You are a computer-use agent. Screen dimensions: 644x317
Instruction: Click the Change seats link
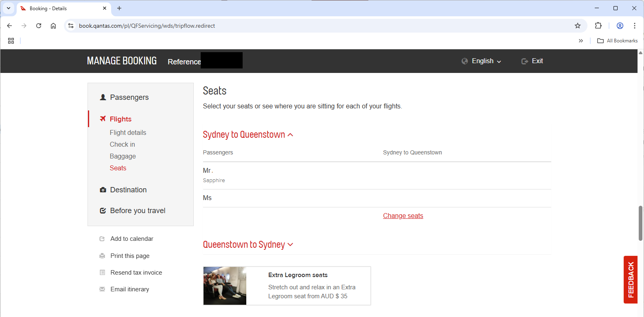403,216
